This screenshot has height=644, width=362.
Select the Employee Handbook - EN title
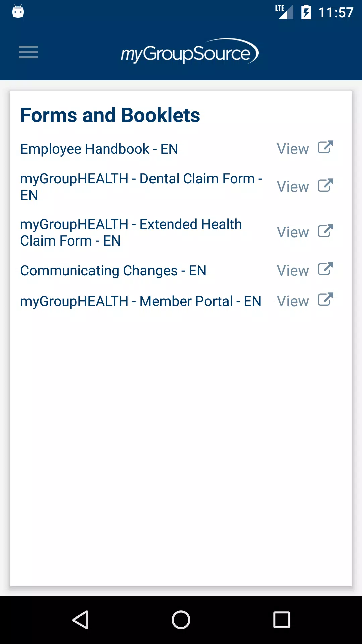(x=99, y=149)
